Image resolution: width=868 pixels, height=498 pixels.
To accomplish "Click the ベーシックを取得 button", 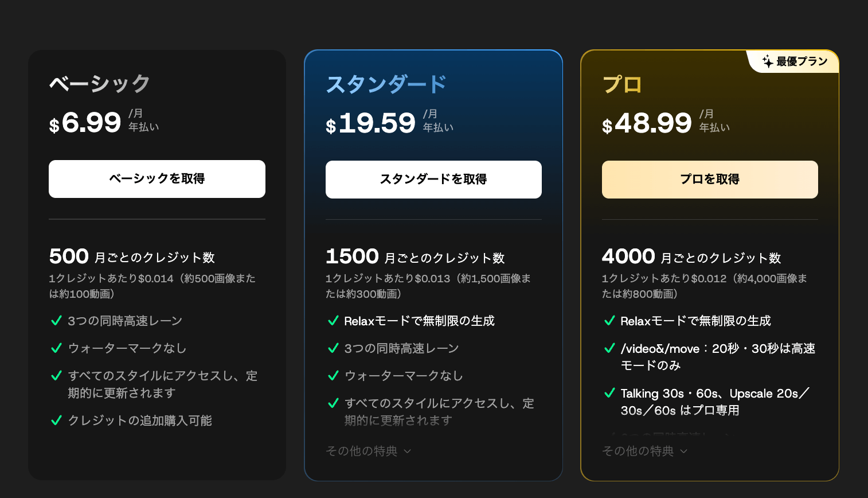I will (x=157, y=179).
